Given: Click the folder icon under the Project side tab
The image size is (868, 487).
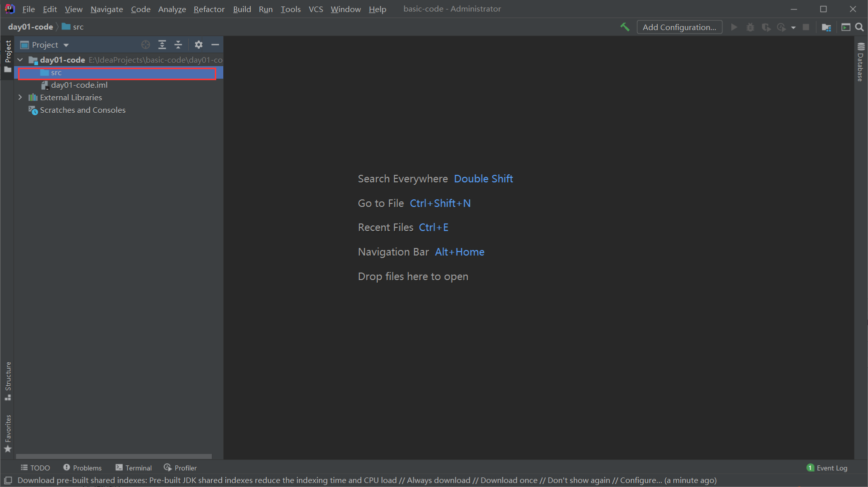Looking at the screenshot, I should click(8, 70).
